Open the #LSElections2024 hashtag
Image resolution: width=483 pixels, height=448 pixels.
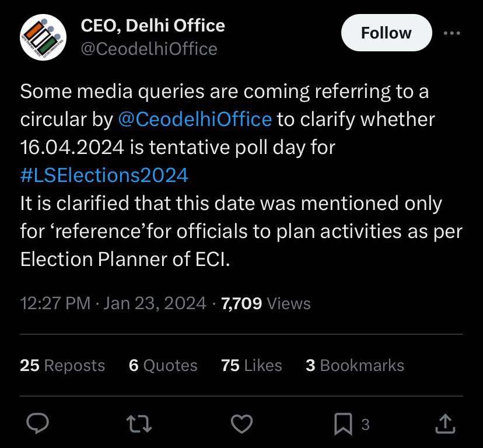[104, 176]
